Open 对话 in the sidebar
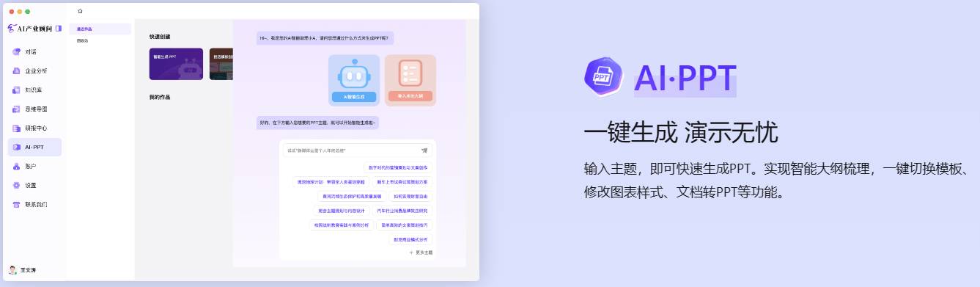 point(34,52)
